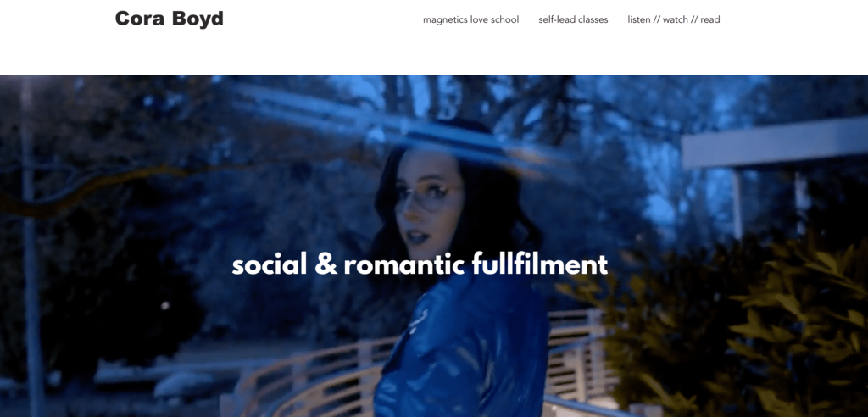
Task: Click the ampersand in the hero headline
Action: [325, 264]
